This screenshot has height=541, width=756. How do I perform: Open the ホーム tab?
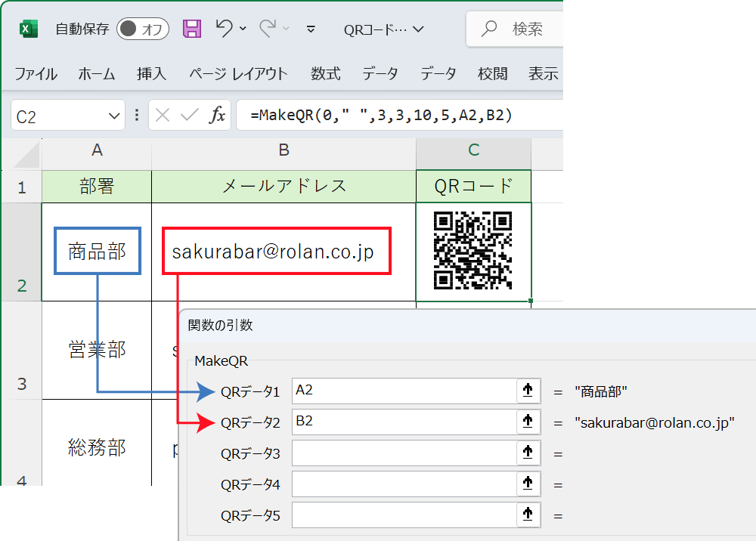97,74
